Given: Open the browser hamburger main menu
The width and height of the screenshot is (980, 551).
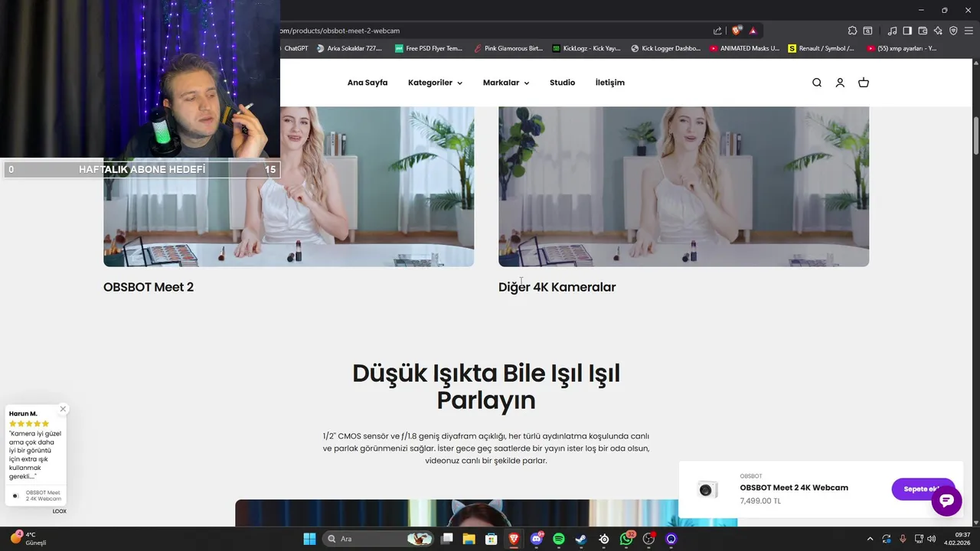Looking at the screenshot, I should 969,31.
